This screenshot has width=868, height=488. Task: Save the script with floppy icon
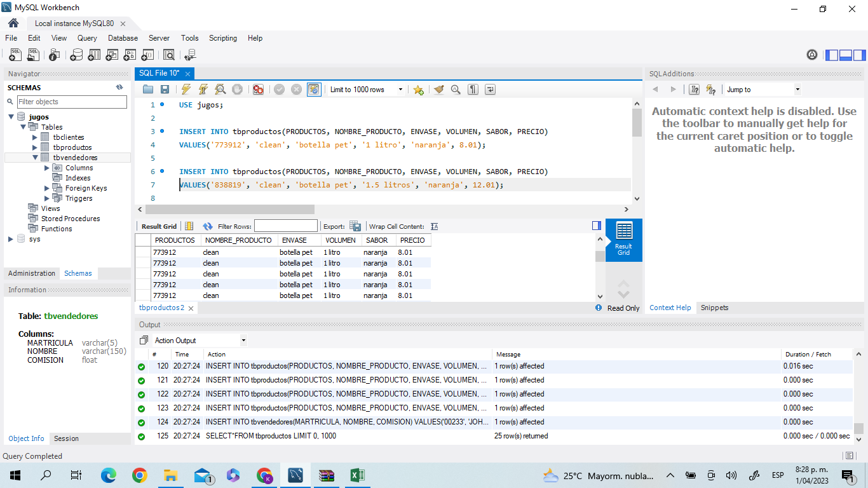pos(165,90)
